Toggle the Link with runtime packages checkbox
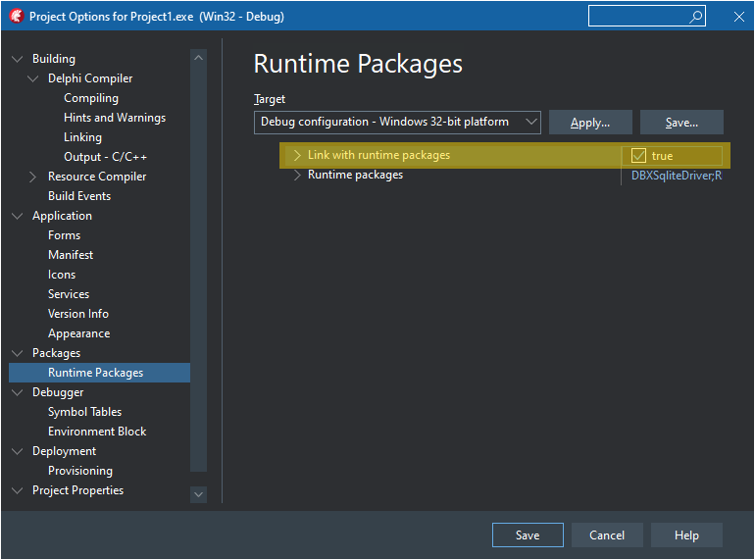Image resolution: width=755 pixels, height=560 pixels. 639,156
